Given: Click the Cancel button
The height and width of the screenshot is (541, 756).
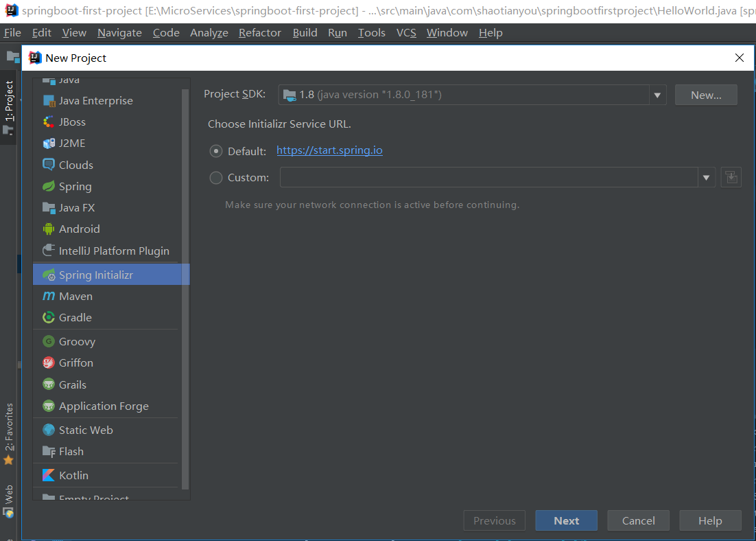Looking at the screenshot, I should tap(639, 520).
